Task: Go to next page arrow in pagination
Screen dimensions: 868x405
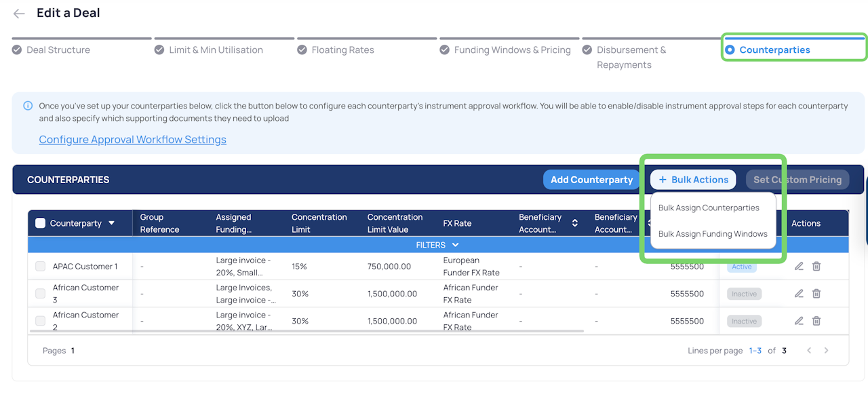Action: coord(826,351)
